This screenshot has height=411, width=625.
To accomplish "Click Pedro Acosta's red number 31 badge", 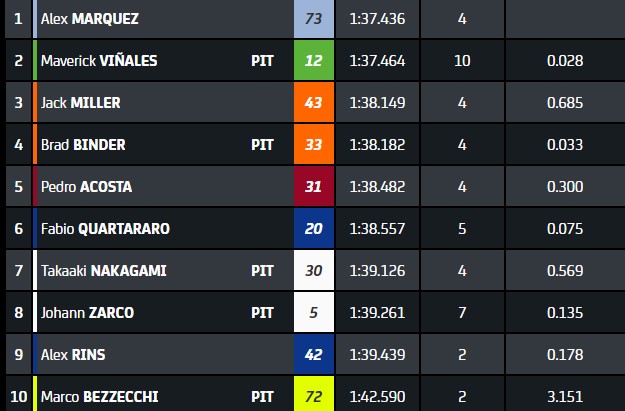I will 313,187.
